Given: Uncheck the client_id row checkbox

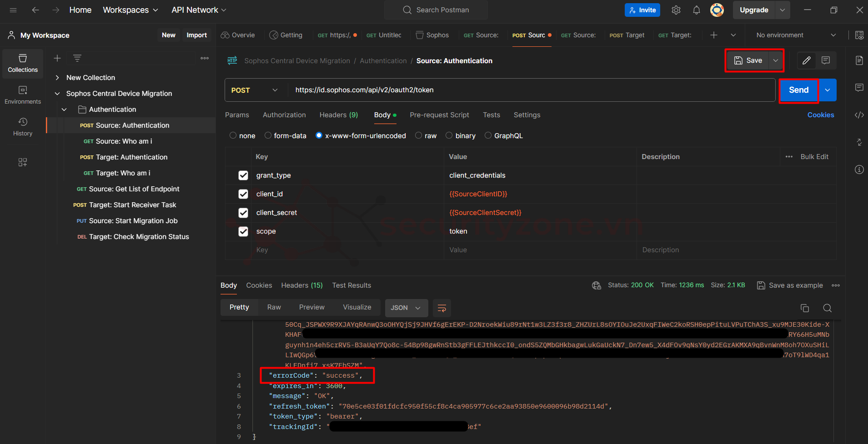Looking at the screenshot, I should point(243,194).
